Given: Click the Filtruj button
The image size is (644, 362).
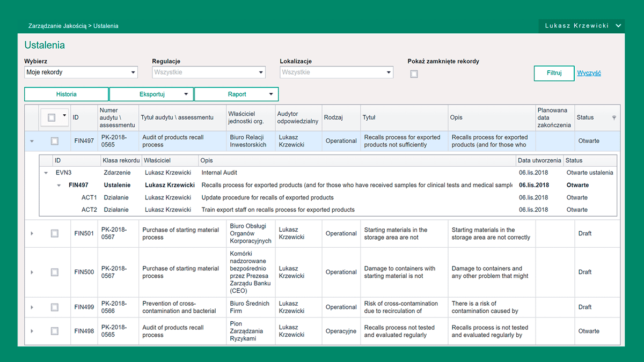Looking at the screenshot, I should 554,73.
